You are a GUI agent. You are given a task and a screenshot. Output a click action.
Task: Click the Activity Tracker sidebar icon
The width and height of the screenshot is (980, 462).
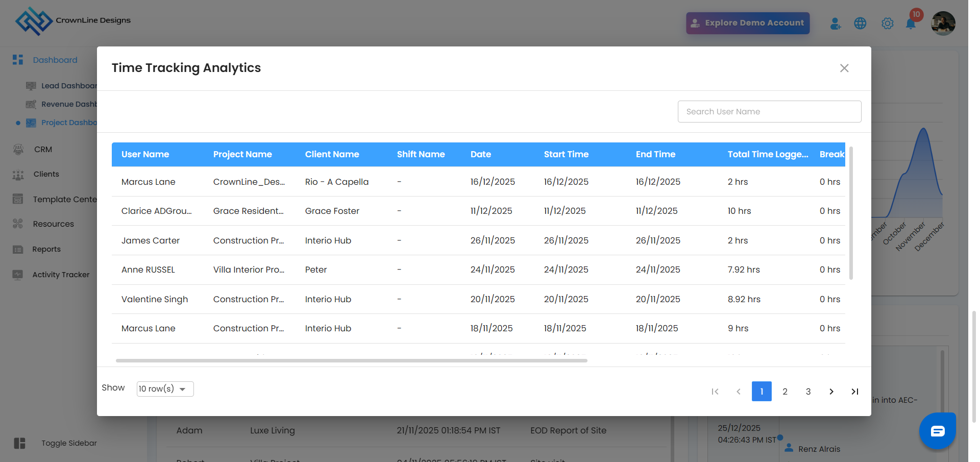[x=18, y=275]
